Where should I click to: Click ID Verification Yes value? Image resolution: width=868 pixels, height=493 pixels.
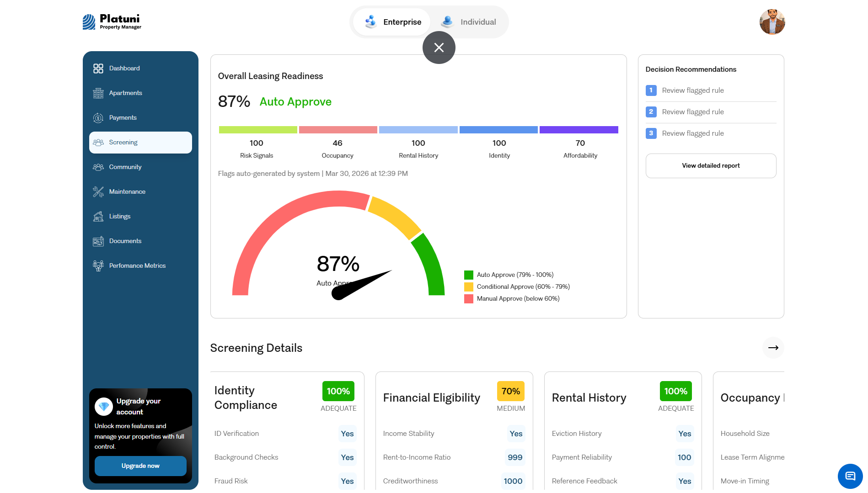[348, 434]
